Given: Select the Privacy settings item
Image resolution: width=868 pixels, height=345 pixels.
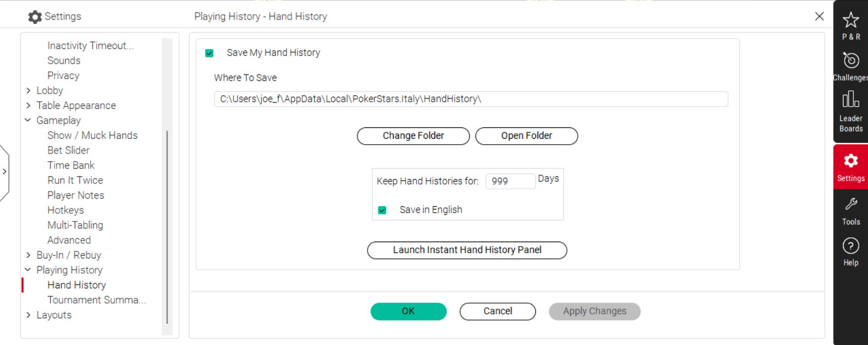Looking at the screenshot, I should click(63, 76).
